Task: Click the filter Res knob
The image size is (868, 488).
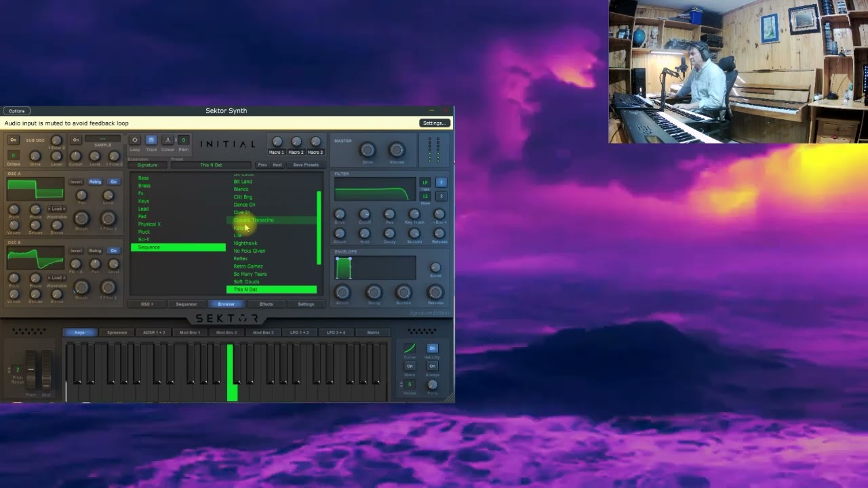Action: tap(389, 214)
